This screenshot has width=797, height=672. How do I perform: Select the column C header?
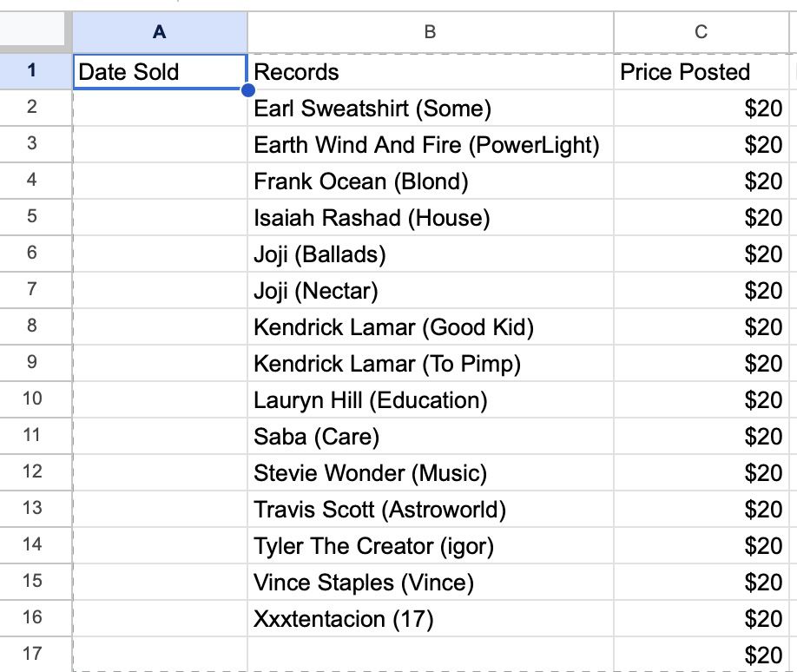pos(701,32)
